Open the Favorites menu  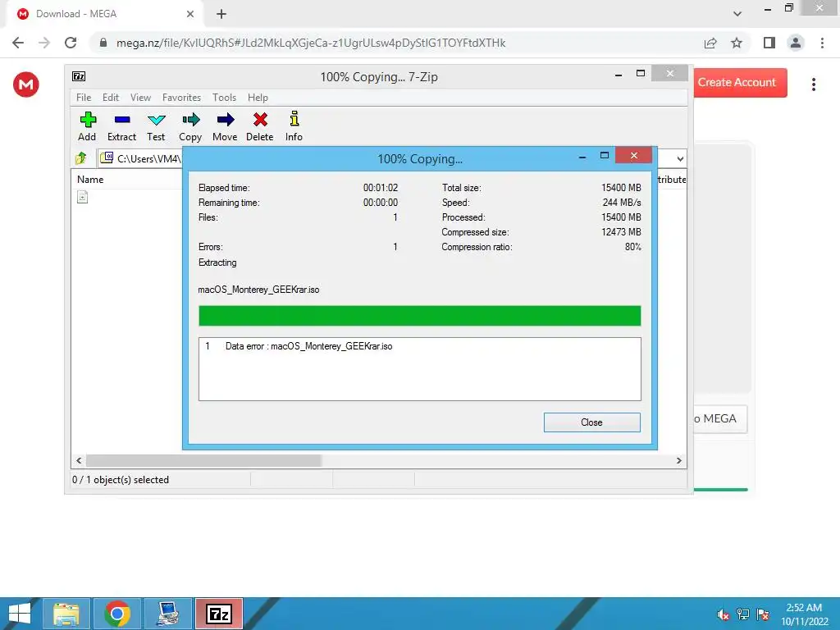181,98
